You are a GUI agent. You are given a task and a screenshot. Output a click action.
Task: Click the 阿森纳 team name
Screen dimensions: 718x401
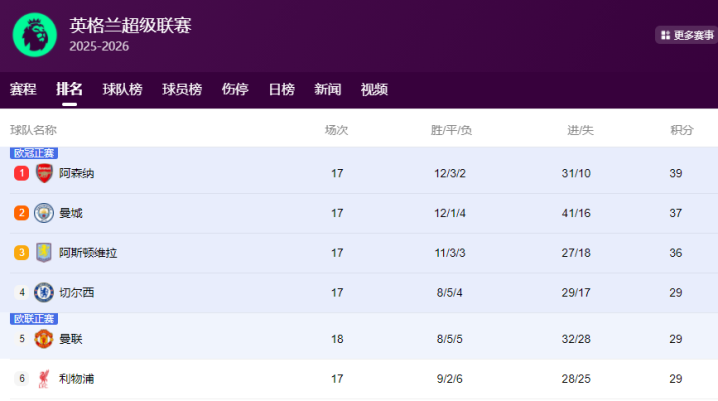tap(76, 173)
